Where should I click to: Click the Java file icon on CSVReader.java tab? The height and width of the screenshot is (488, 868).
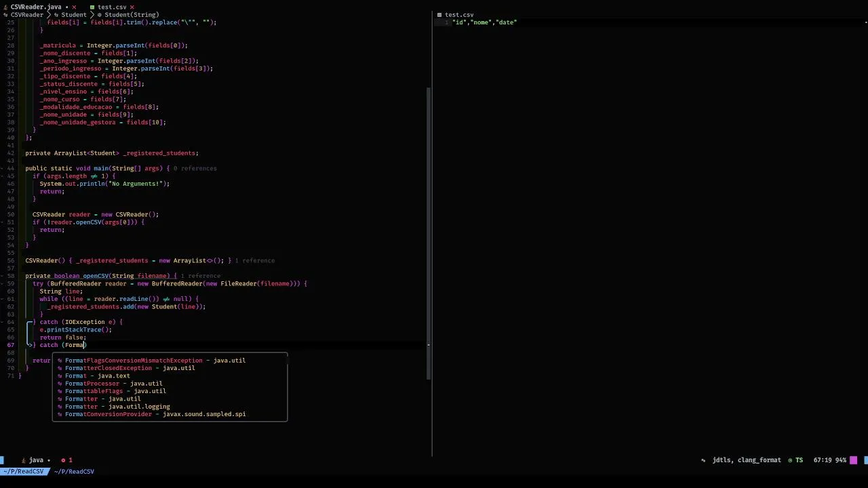coord(5,7)
